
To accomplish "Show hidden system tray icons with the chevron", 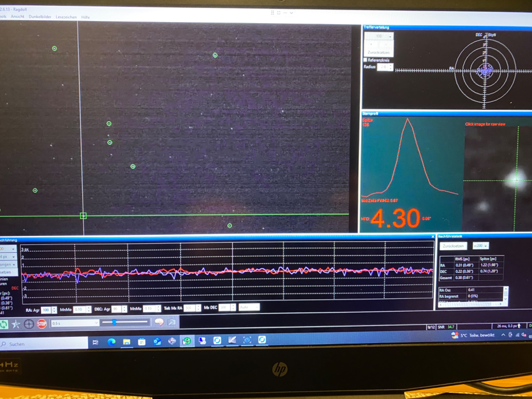I will (503, 335).
